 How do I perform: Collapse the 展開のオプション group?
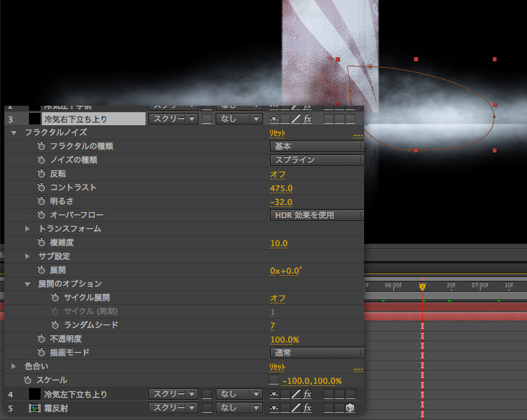point(28,285)
